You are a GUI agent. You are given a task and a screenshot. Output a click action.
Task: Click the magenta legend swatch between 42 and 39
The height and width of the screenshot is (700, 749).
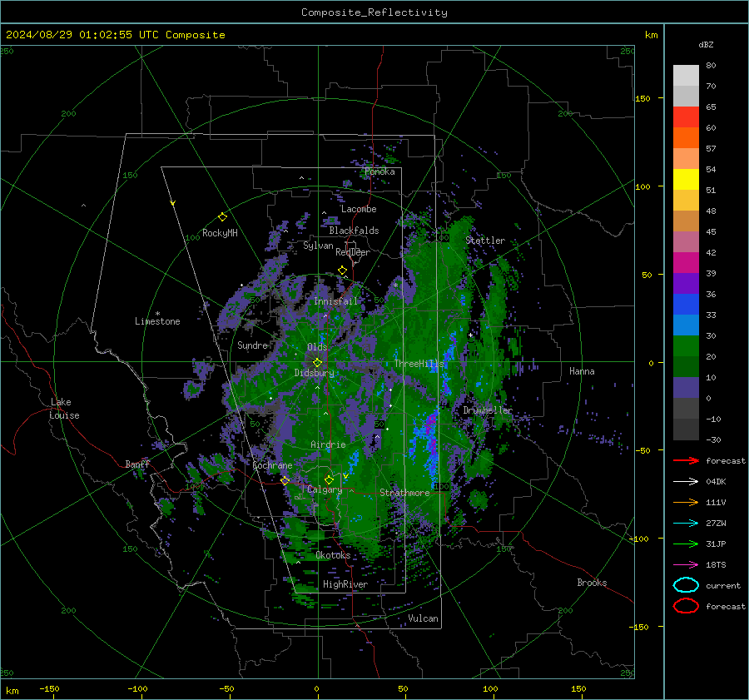pos(686,263)
